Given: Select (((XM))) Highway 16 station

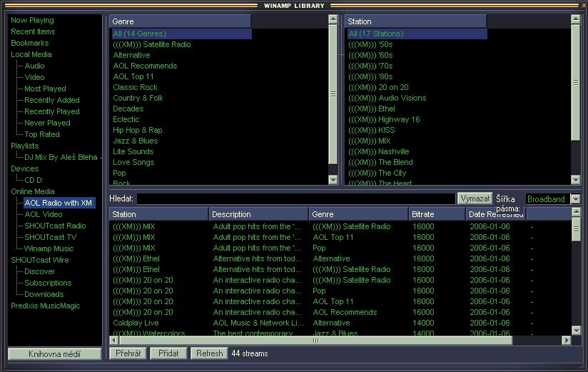Looking at the screenshot, I should [x=384, y=119].
